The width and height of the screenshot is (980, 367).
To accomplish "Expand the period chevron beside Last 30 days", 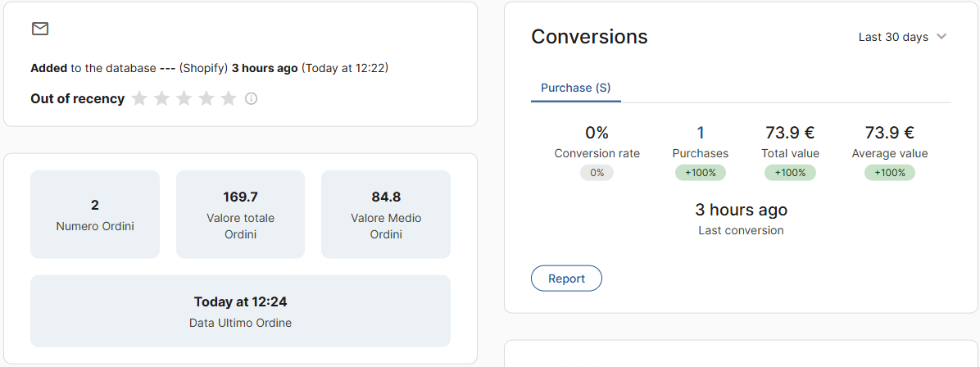I will [941, 37].
